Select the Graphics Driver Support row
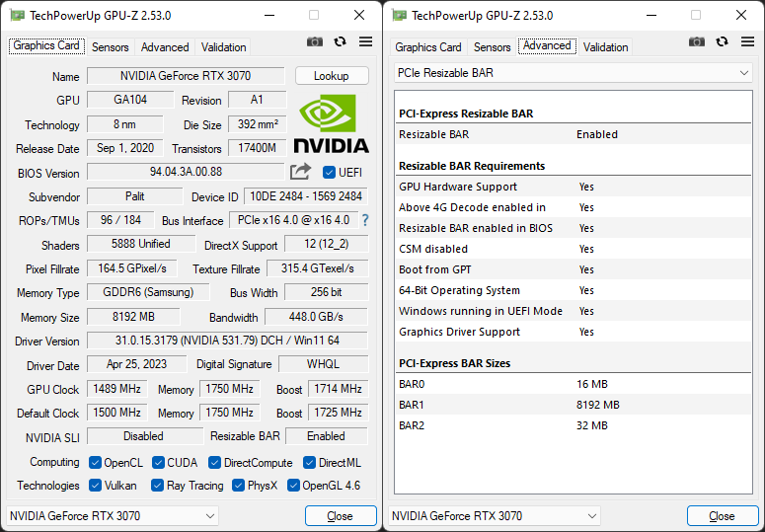The width and height of the screenshot is (765, 532). (x=574, y=332)
